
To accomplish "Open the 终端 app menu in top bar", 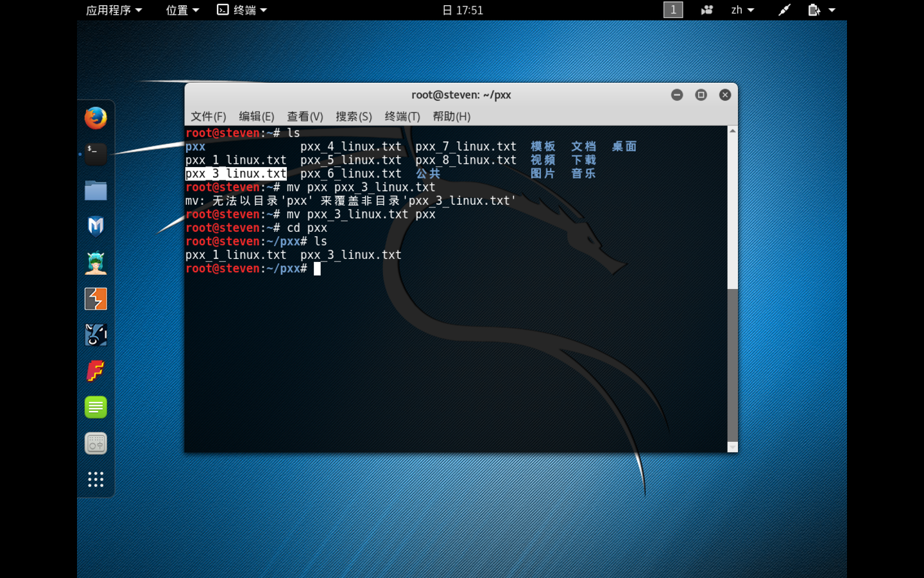I will pyautogui.click(x=242, y=10).
